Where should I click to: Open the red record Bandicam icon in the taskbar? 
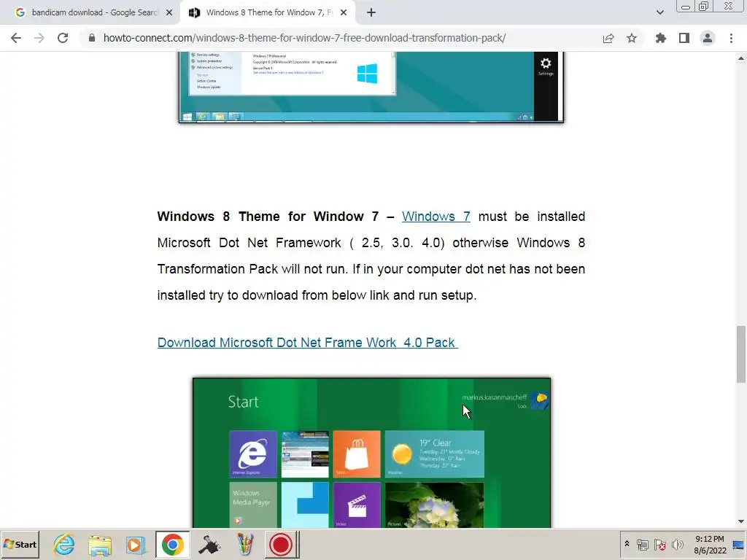(x=281, y=544)
